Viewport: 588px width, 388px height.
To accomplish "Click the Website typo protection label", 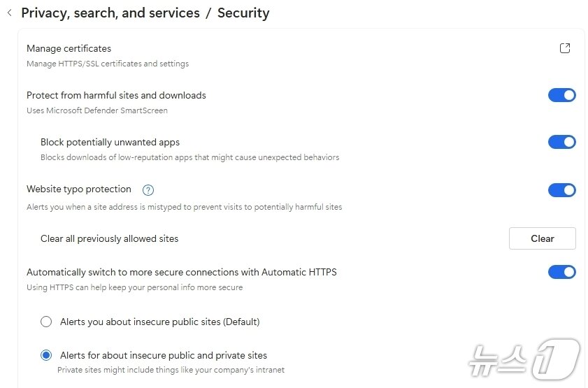I will point(79,189).
